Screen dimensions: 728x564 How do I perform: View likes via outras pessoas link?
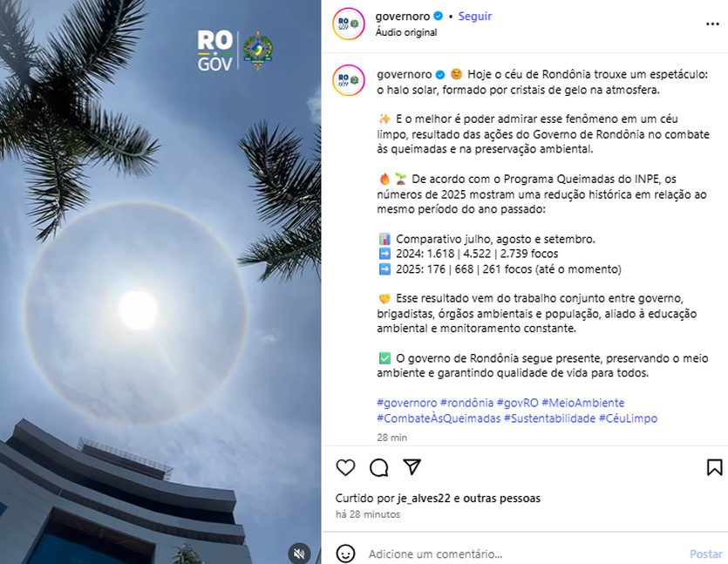[502, 498]
